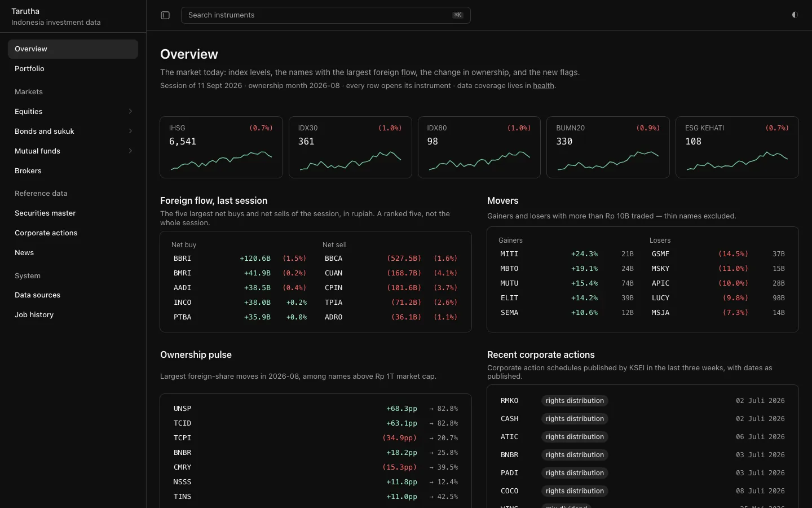This screenshot has width=812, height=508.
Task: Open the TINS ownership row
Action: (x=316, y=497)
